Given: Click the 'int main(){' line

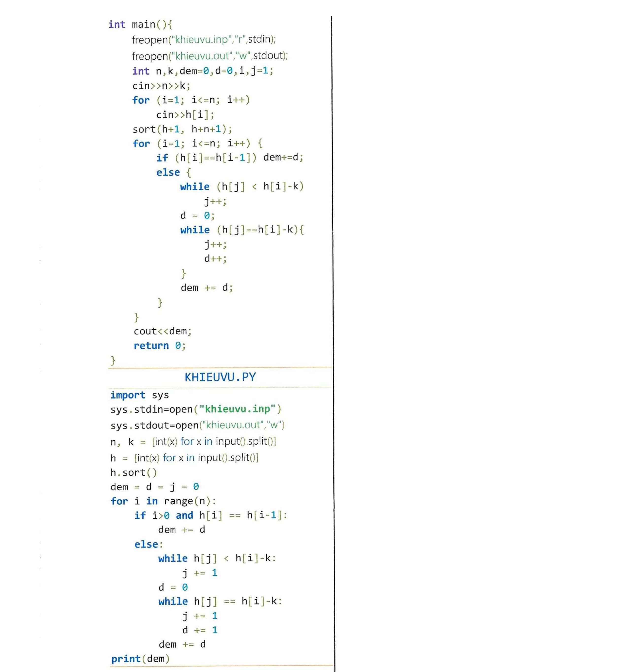Looking at the screenshot, I should click(x=140, y=25).
